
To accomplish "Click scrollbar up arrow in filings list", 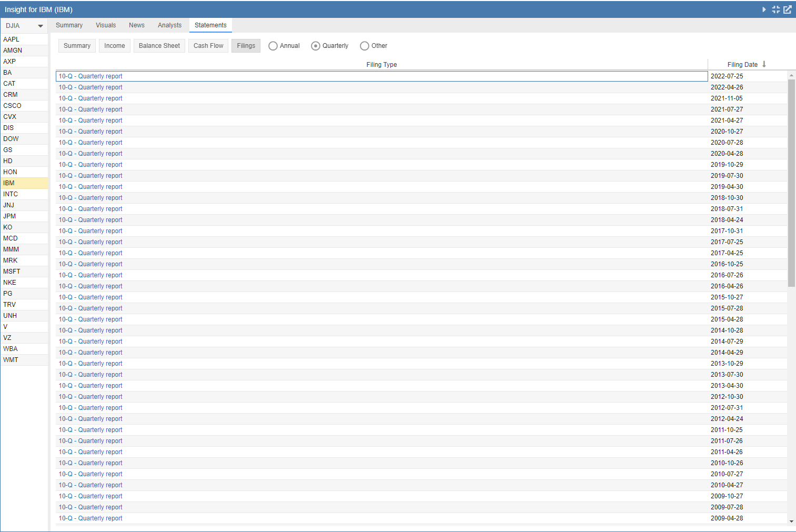I will pos(791,75).
